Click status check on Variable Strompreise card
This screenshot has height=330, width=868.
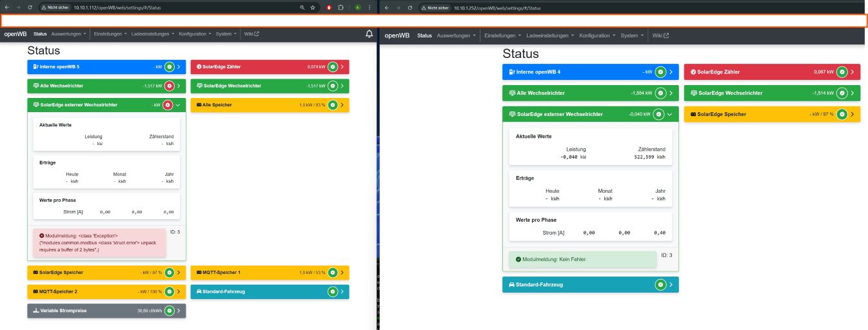coord(169,311)
